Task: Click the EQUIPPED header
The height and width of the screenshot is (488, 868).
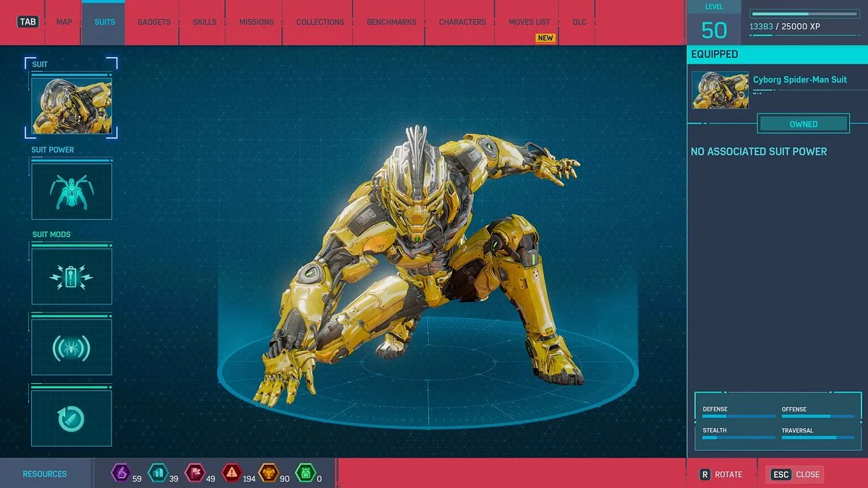Action: [x=715, y=54]
